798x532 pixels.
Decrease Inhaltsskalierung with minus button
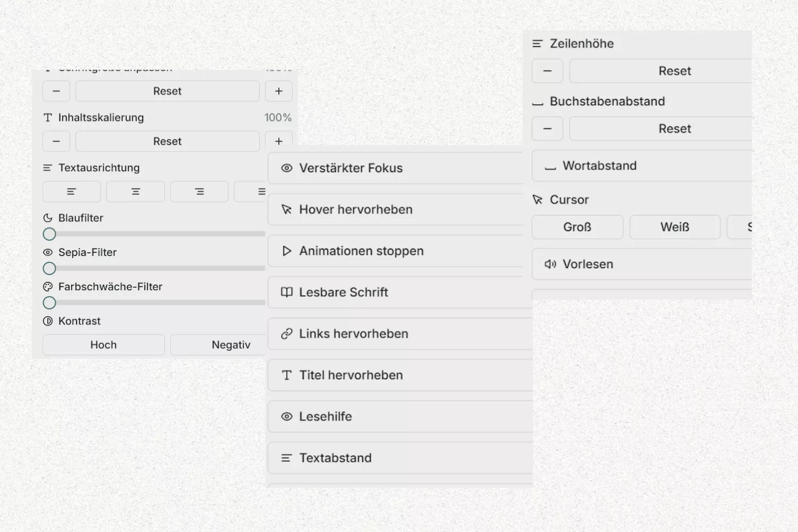[x=56, y=142]
